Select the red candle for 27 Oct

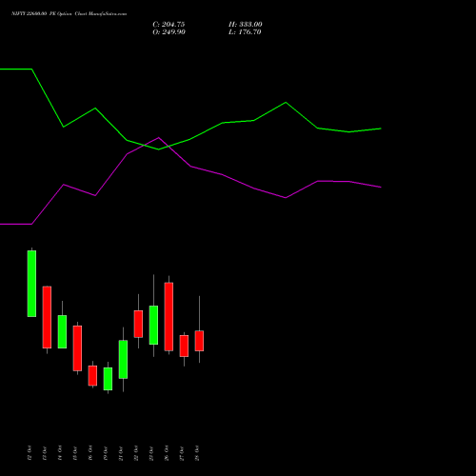point(184,346)
